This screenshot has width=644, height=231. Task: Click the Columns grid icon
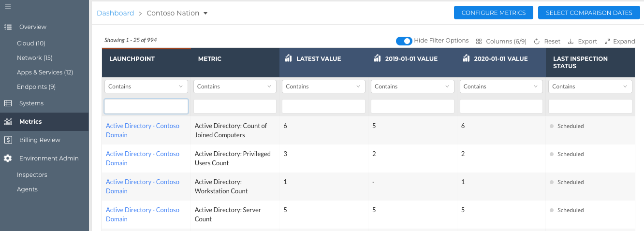point(479,42)
